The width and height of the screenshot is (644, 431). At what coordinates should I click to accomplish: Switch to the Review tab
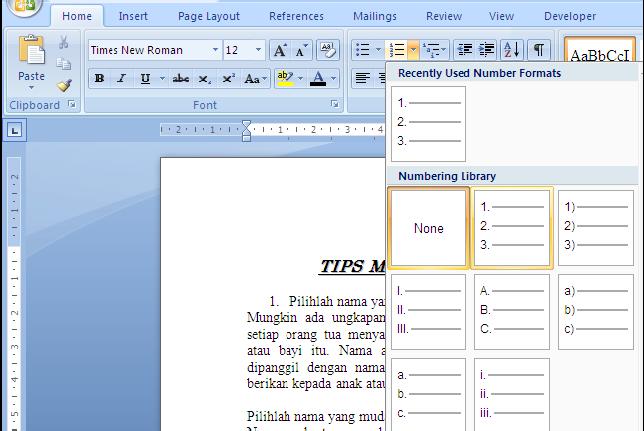pos(444,16)
